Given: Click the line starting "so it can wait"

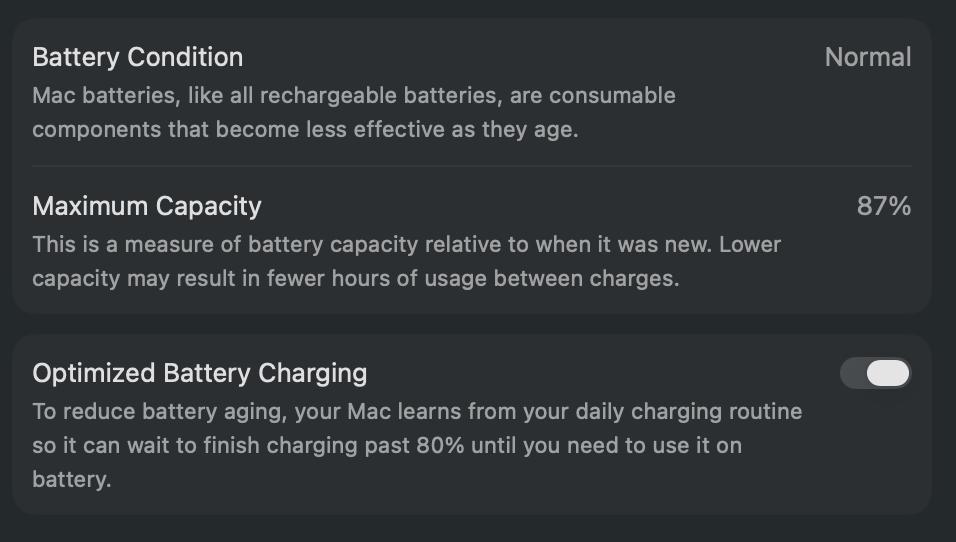Looking at the screenshot, I should [x=387, y=445].
